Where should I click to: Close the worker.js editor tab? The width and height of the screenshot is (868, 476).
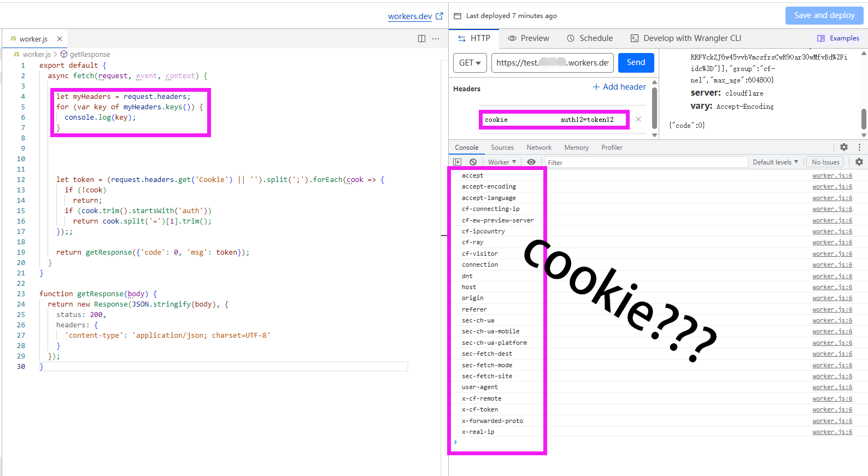tap(60, 39)
